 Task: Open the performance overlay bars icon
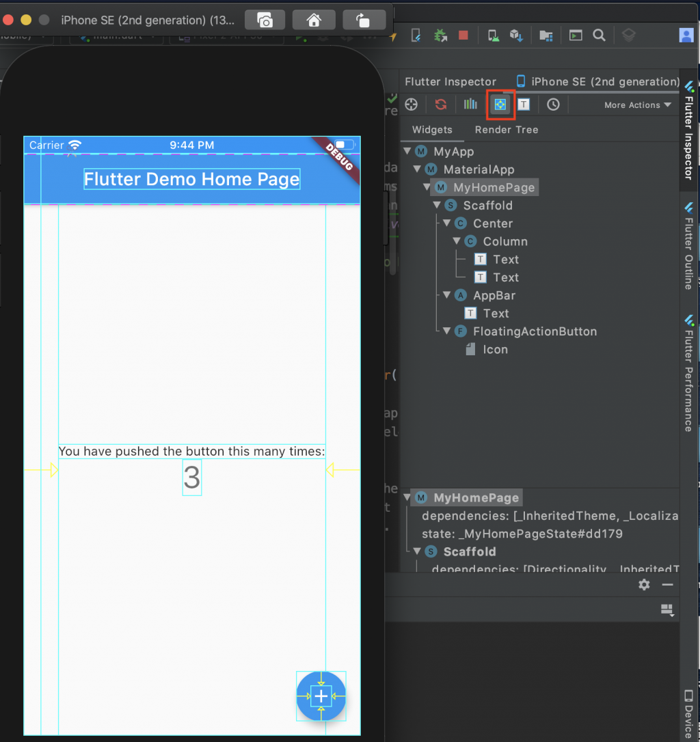click(x=470, y=104)
